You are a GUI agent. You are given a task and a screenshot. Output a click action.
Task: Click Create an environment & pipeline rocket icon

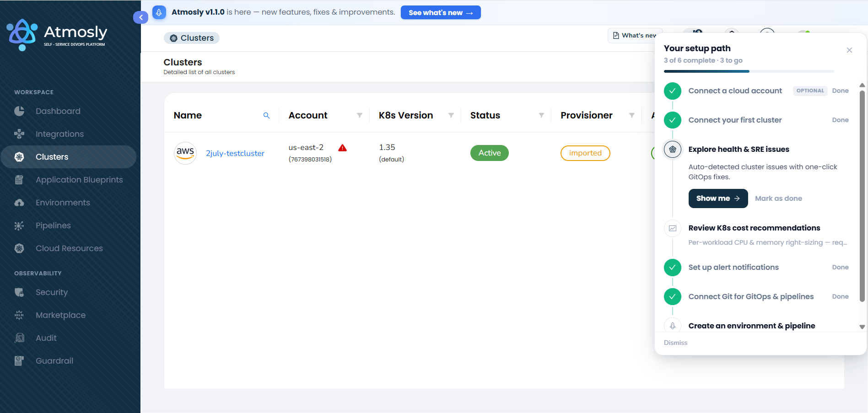coord(673,326)
